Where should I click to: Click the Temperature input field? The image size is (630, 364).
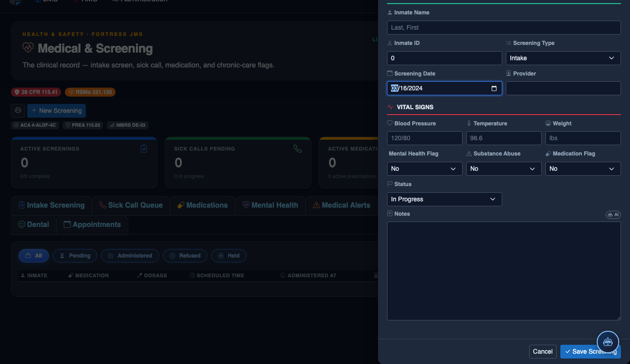pyautogui.click(x=504, y=138)
